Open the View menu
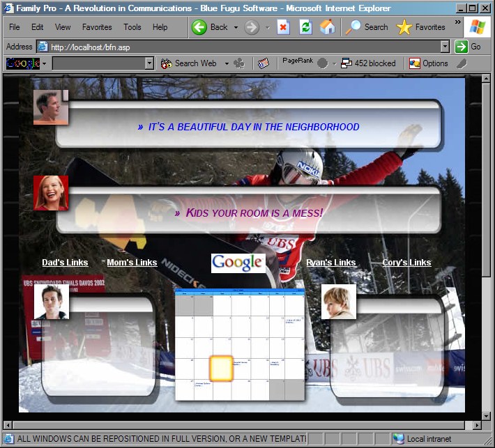The height and width of the screenshot is (448, 495). [x=63, y=27]
